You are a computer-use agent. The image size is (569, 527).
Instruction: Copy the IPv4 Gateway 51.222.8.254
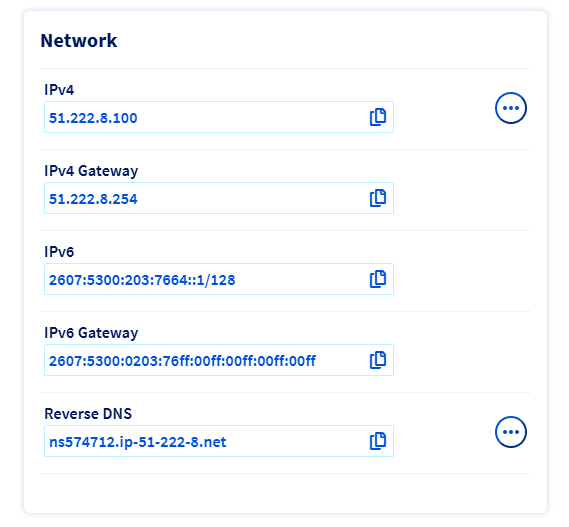(x=378, y=198)
